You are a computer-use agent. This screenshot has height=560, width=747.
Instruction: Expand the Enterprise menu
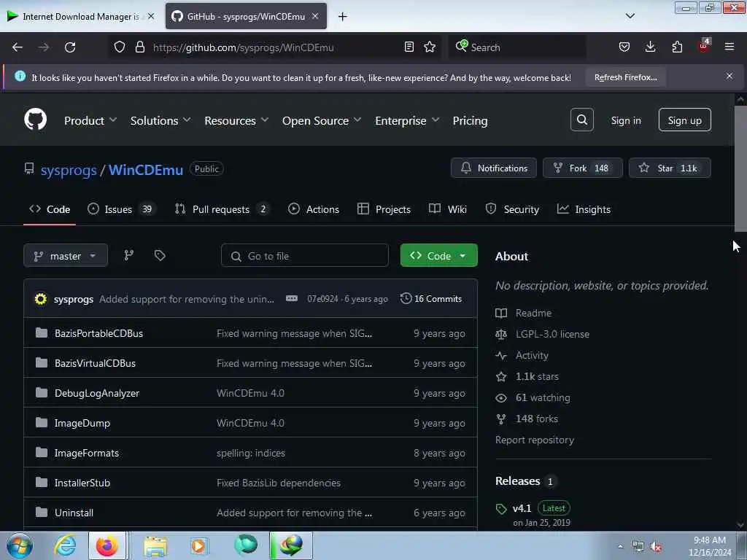(x=407, y=120)
